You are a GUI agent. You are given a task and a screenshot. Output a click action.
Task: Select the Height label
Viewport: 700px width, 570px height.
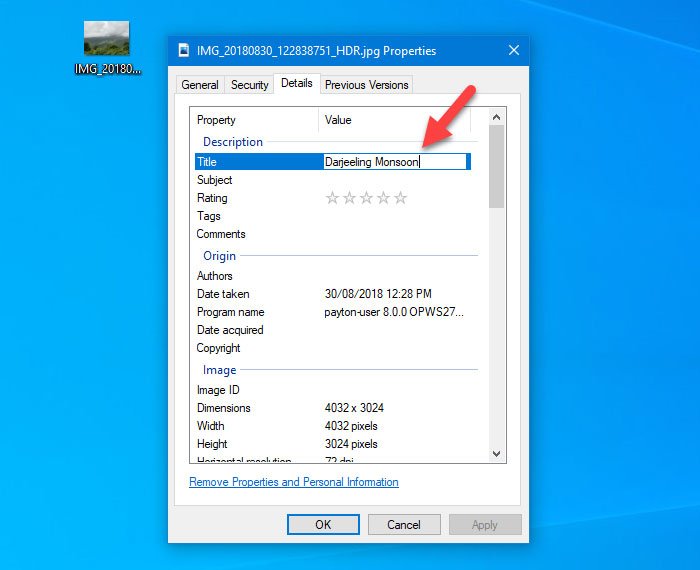[x=212, y=444]
